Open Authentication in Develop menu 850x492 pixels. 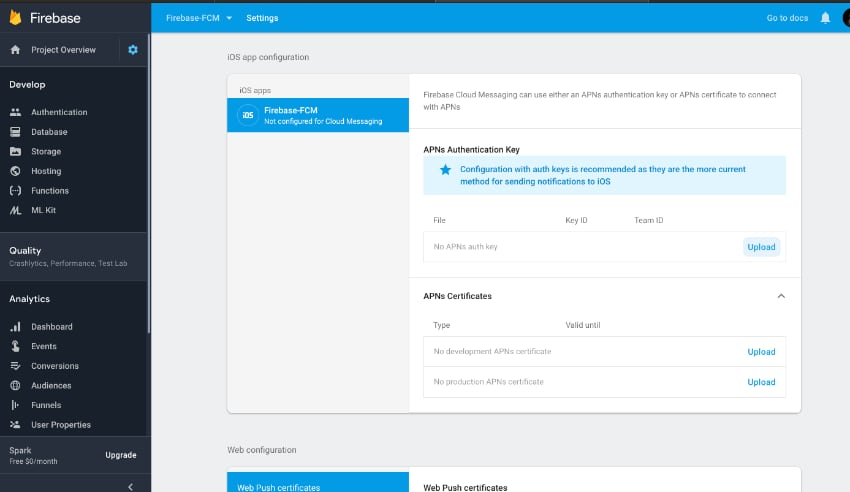tap(59, 112)
